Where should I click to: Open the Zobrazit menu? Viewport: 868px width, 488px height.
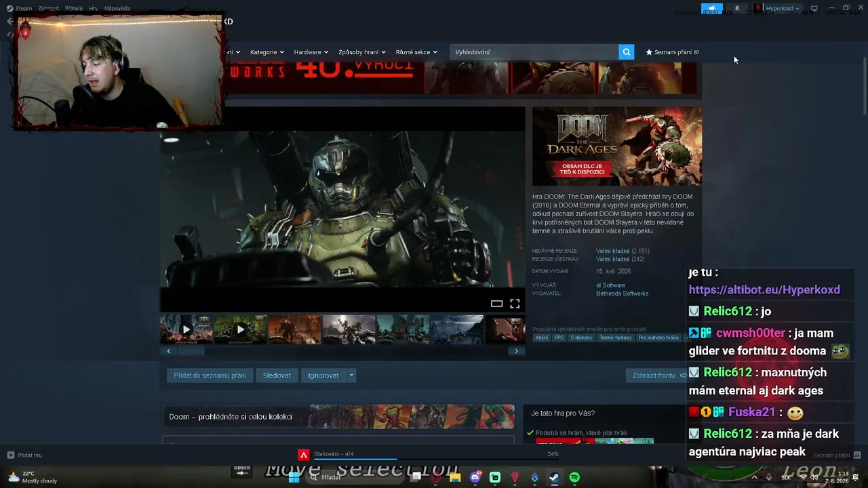click(48, 8)
